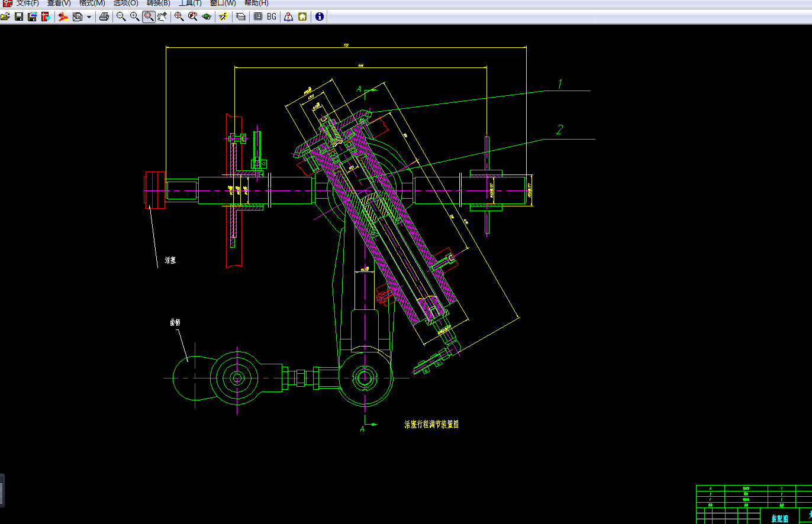This screenshot has width=812, height=524.
Task: Click the side panel grip handle
Action: point(2,491)
